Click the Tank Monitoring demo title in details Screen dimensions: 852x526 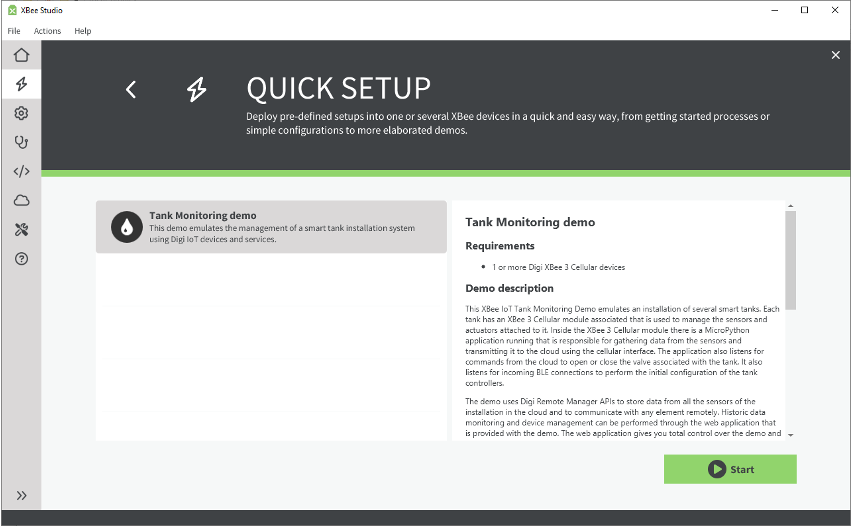530,222
